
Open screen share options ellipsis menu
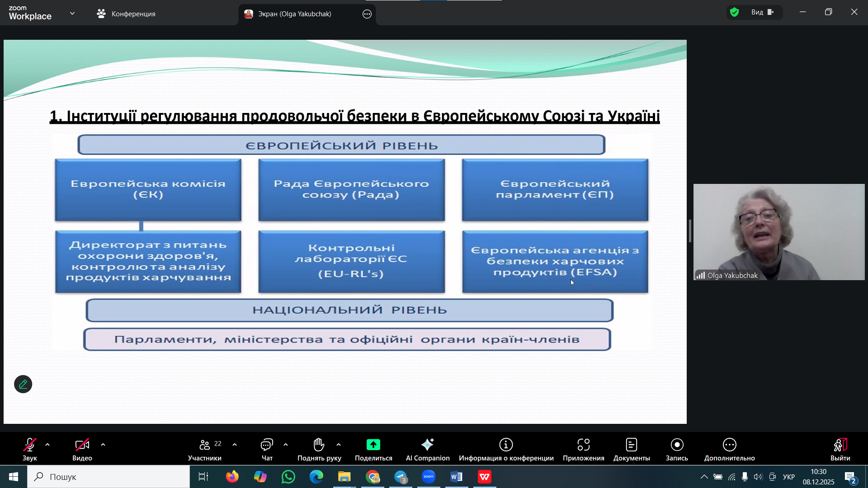pyautogui.click(x=367, y=14)
